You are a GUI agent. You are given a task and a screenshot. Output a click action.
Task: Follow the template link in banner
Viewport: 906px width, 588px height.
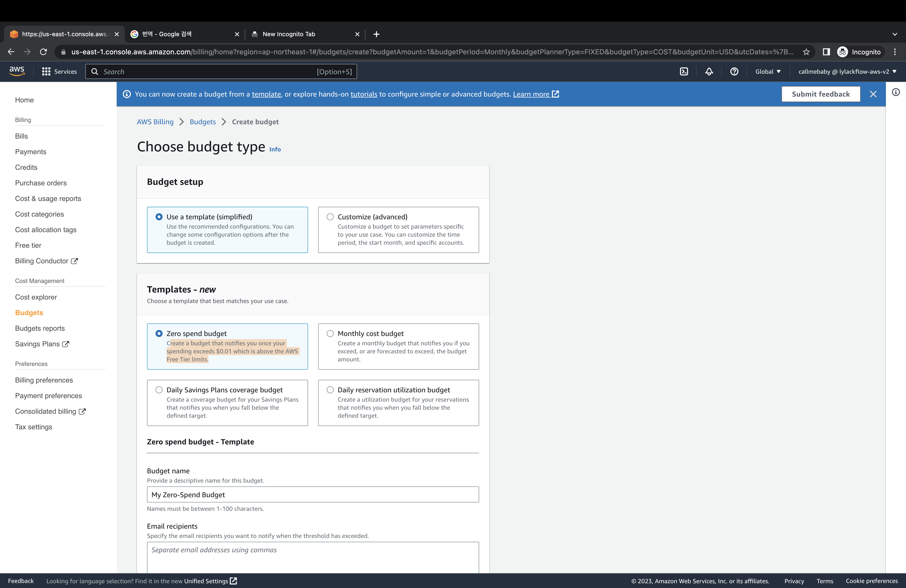(x=266, y=94)
